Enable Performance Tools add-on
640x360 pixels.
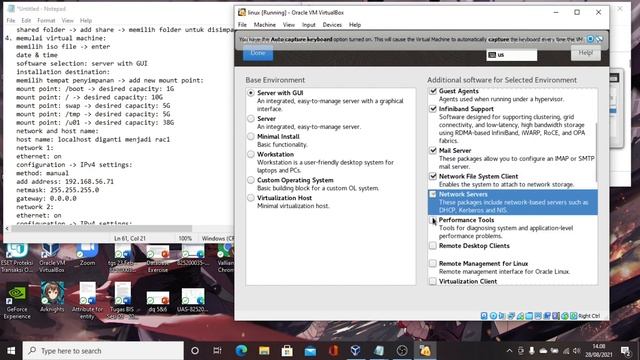point(433,220)
